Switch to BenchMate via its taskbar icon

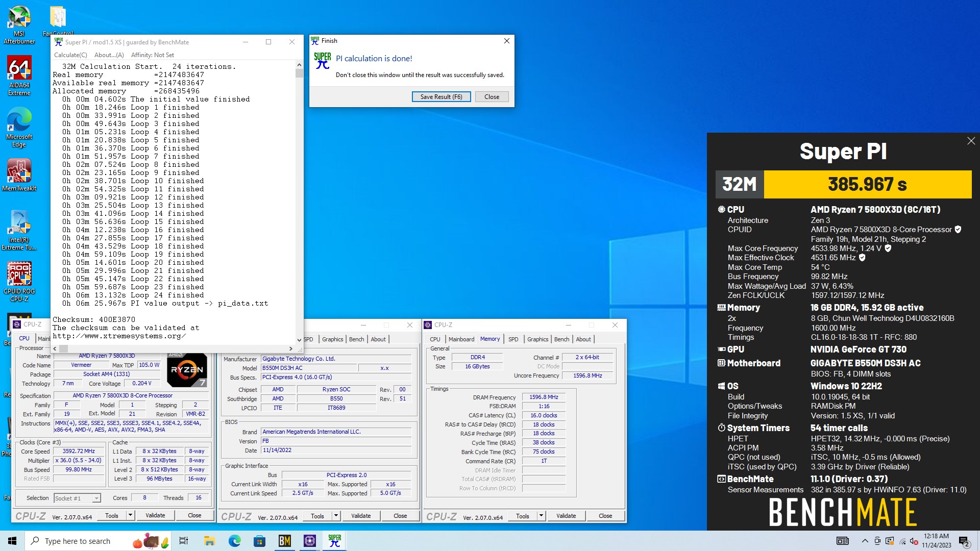(x=284, y=541)
